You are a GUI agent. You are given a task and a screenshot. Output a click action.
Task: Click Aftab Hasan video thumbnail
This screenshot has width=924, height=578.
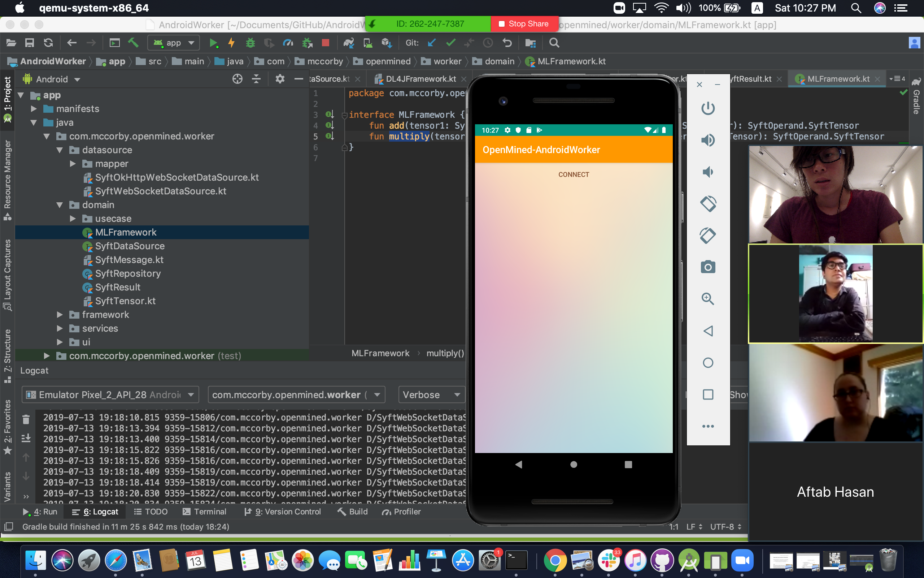[x=835, y=491]
